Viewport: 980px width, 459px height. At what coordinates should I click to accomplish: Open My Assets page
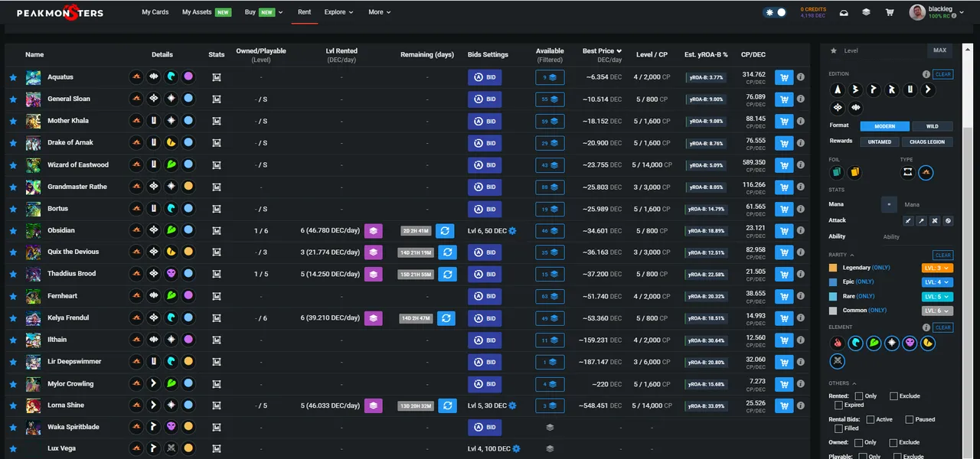pos(206,12)
